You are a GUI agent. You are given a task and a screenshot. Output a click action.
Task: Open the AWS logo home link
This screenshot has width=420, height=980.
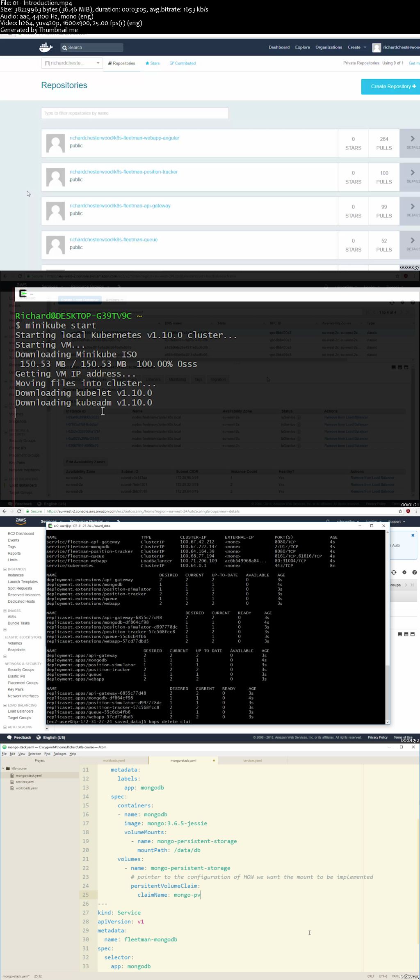click(x=21, y=521)
